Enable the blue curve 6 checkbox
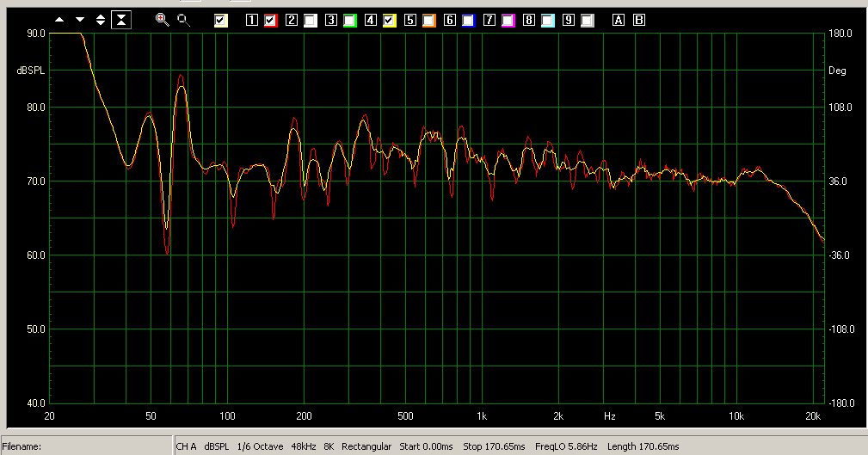The height and width of the screenshot is (455, 868). 468,20
